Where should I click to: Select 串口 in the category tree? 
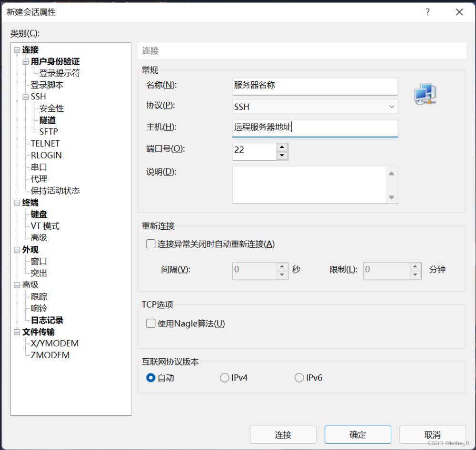(39, 167)
